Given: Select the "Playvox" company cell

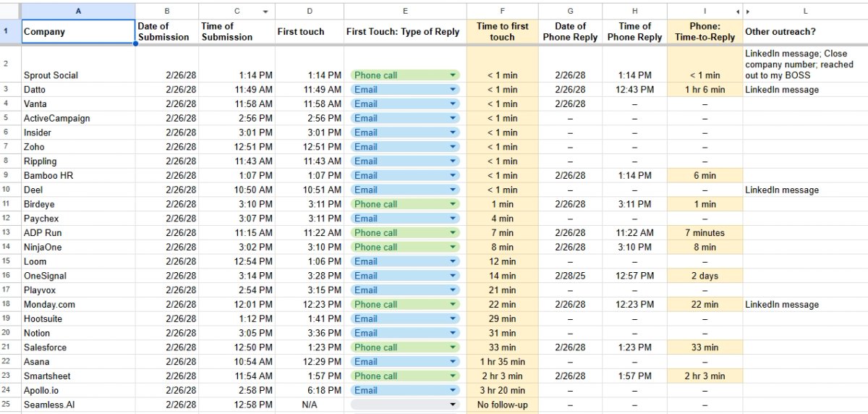Looking at the screenshot, I should pyautogui.click(x=78, y=290).
